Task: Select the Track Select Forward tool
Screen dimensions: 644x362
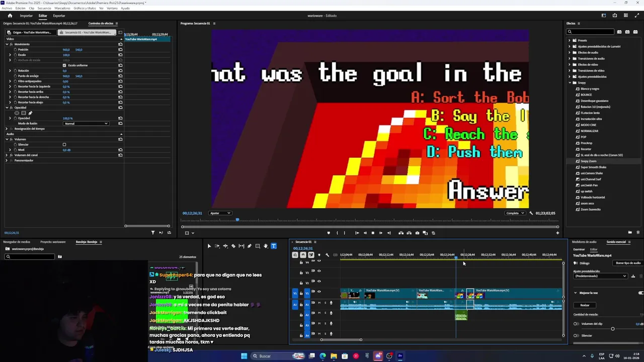Action: 217,246
